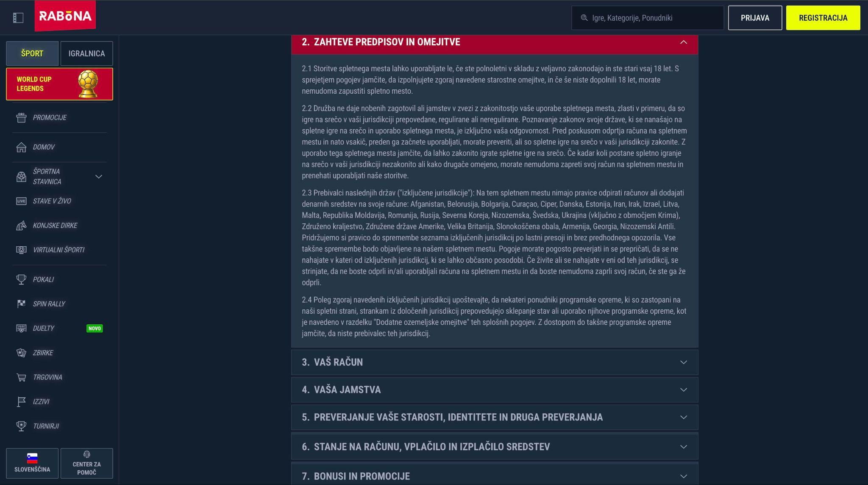
Task: Collapse the sidebar with the panel icon
Action: pyautogui.click(x=18, y=18)
